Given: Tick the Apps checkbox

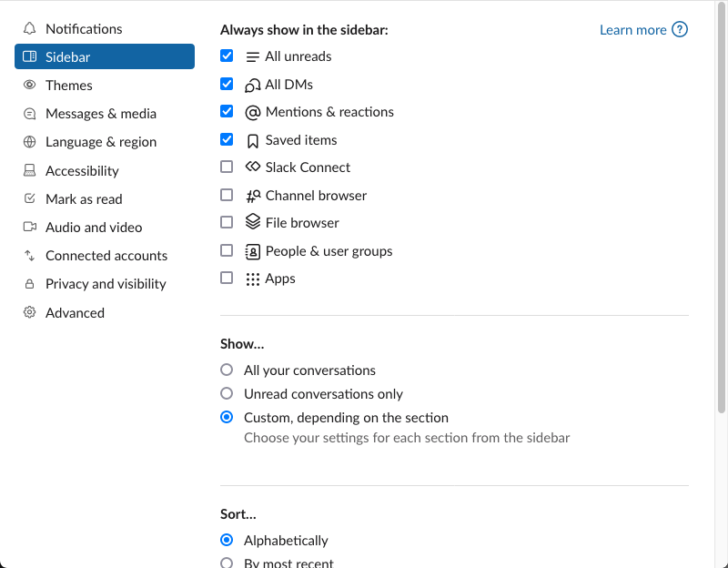Looking at the screenshot, I should [227, 278].
